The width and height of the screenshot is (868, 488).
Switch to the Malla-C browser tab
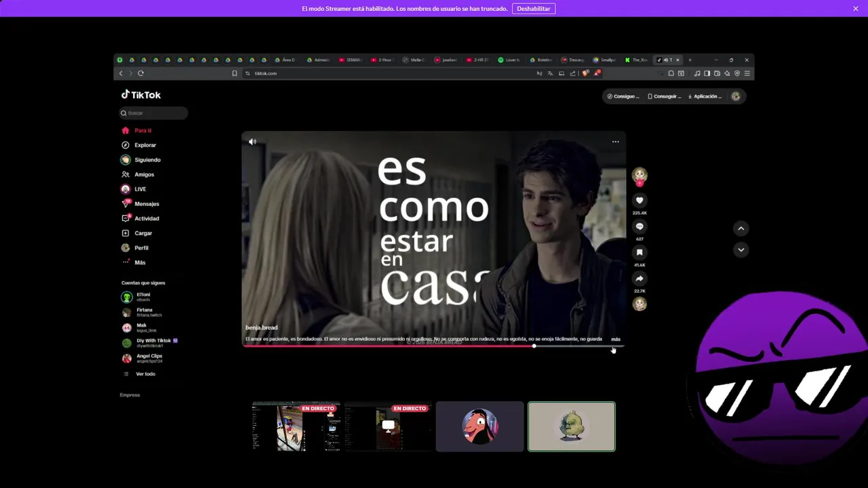click(x=414, y=60)
